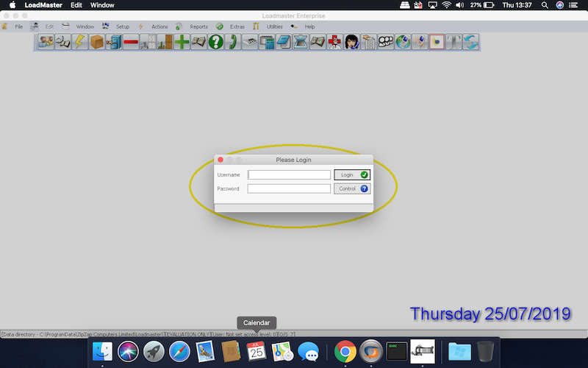Click the crate with bar chart icon
Screen dimensions: 588x368
pyautogui.click(x=165, y=42)
